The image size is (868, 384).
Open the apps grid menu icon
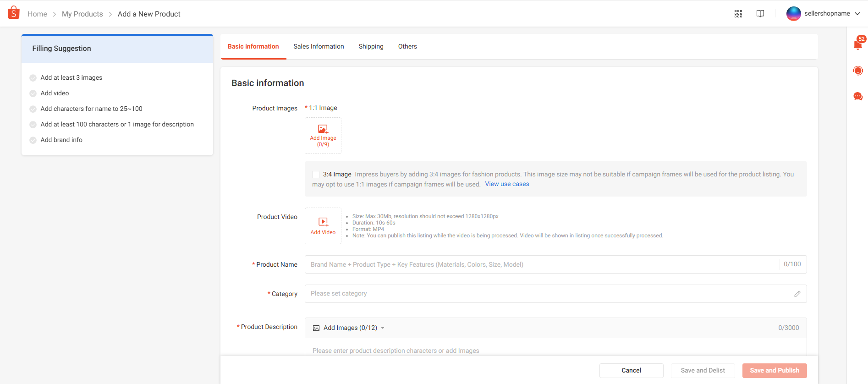point(738,14)
